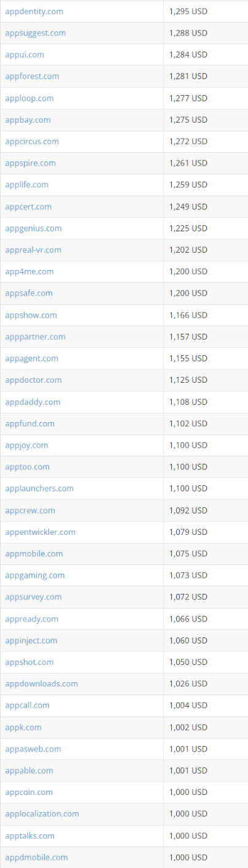Open appgaming.com listing

34,575
